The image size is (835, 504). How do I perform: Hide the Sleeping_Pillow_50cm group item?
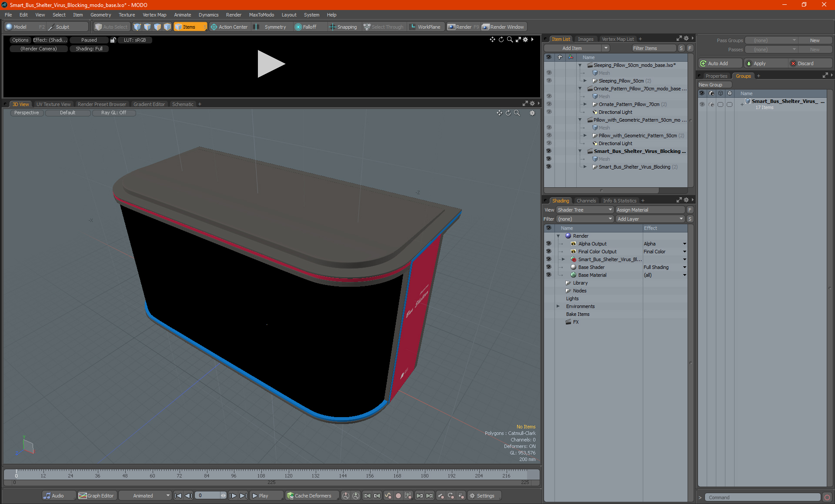(549, 81)
